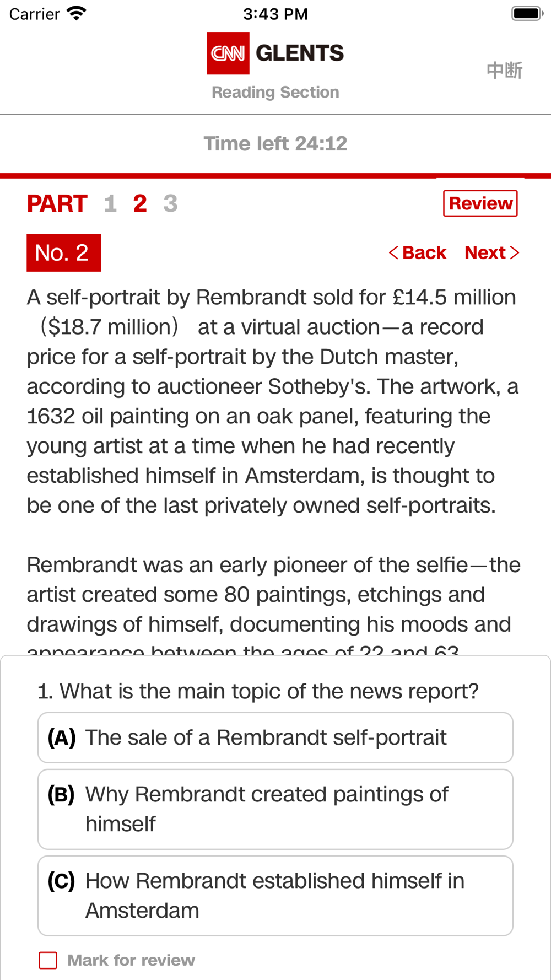Tap the battery status icon
Screen dimensions: 551x980
click(527, 13)
